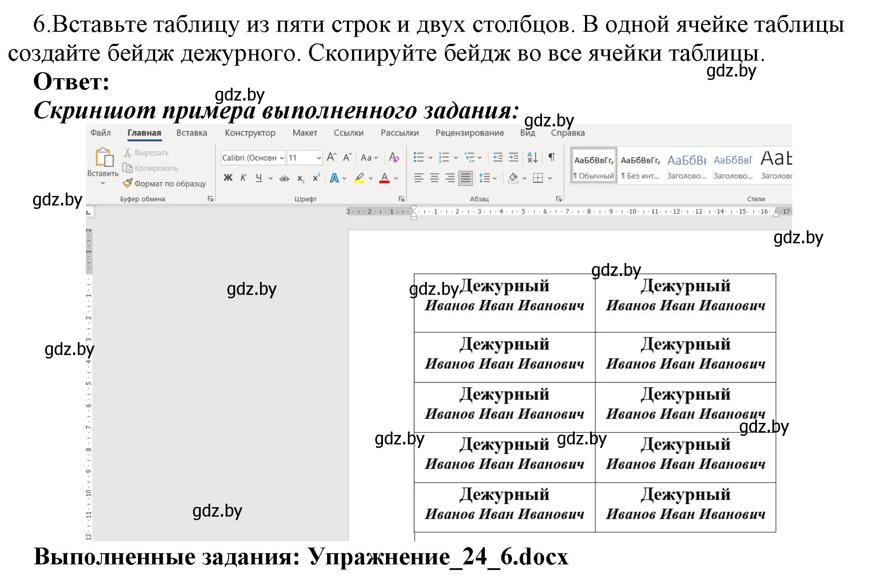Viewport: 876px width, 588px height.
Task: Switch to the Конструктор tab
Action: [250, 133]
